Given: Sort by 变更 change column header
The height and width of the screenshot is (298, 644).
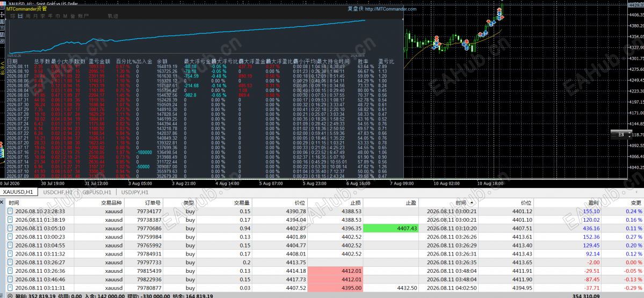Looking at the screenshot, I should 636,203.
